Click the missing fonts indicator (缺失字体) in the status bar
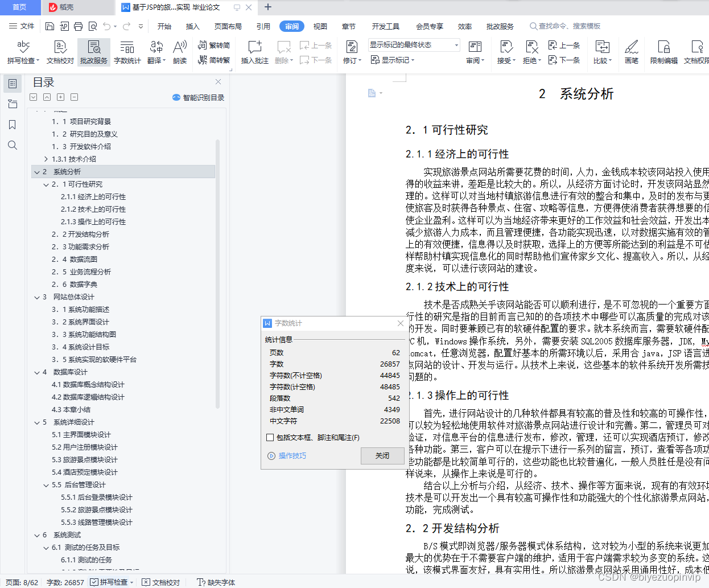Viewport: 709px width, 588px height. 216,582
